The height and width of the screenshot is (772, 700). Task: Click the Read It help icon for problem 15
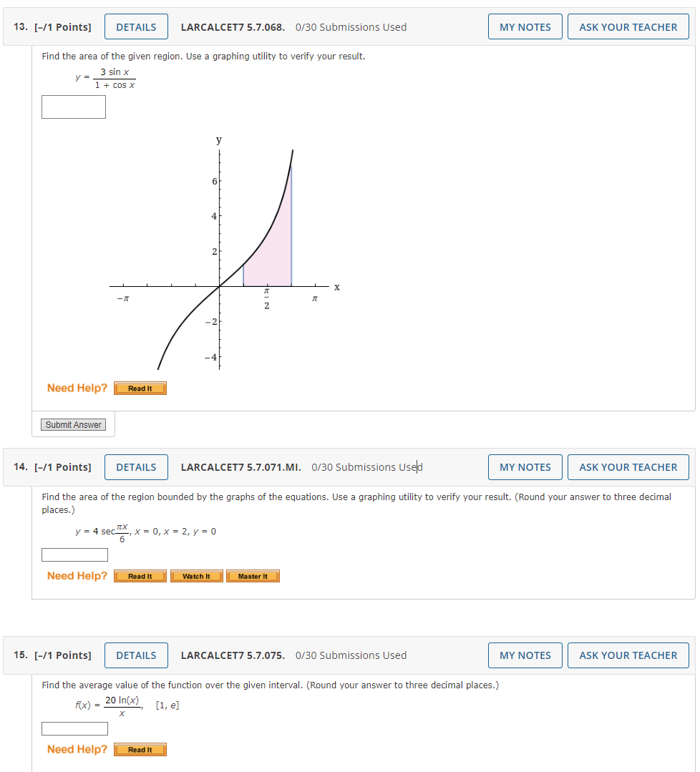[140, 749]
